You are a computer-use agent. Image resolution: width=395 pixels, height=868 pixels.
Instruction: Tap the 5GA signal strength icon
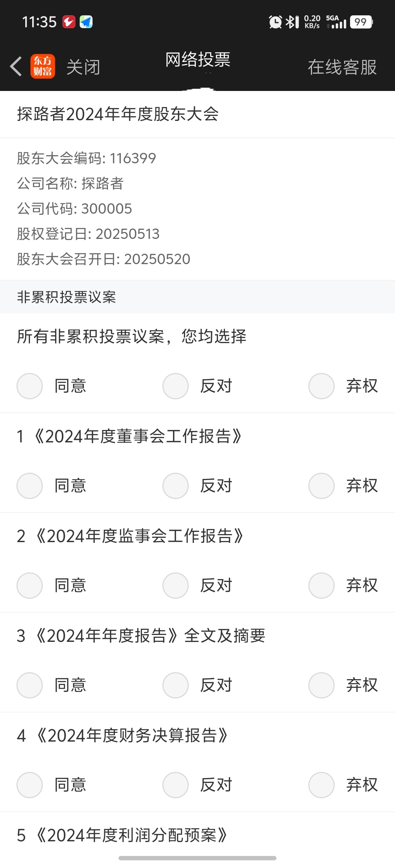click(x=336, y=22)
